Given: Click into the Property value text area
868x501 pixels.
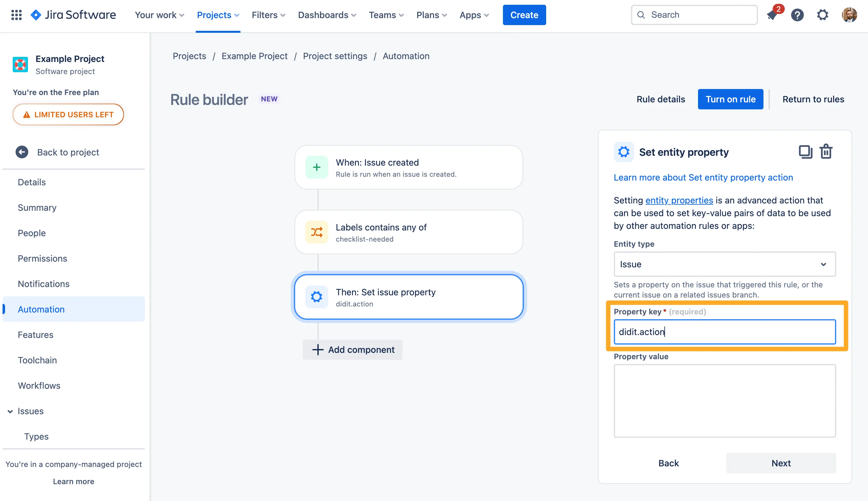Looking at the screenshot, I should [x=724, y=401].
